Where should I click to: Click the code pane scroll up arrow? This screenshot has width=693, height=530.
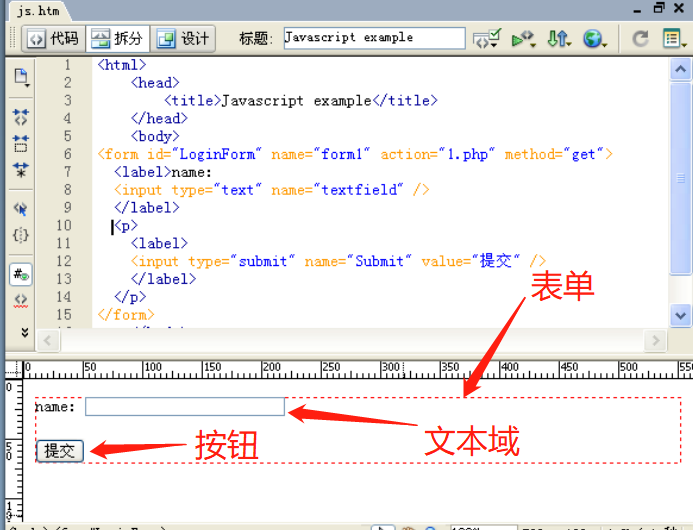coord(681,69)
